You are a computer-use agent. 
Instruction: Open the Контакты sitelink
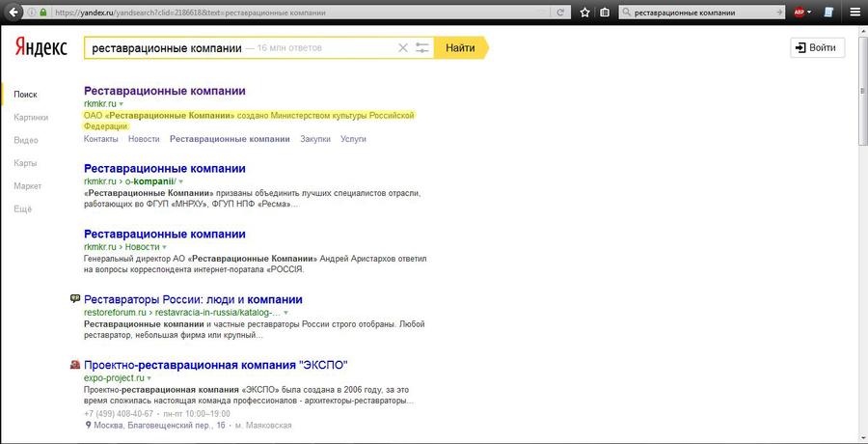click(x=100, y=139)
